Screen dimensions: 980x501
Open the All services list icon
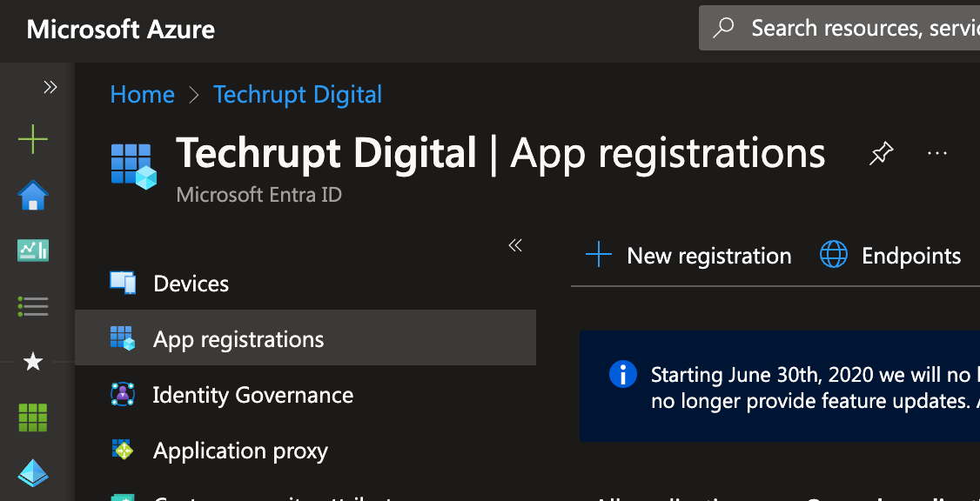pyautogui.click(x=33, y=306)
